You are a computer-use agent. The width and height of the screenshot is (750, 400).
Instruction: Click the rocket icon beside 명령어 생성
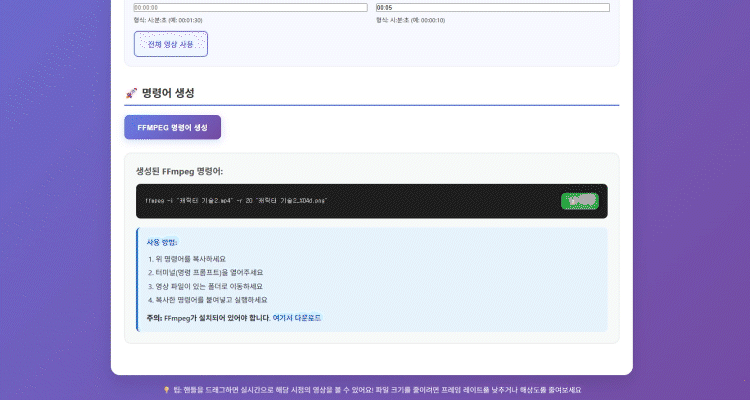tap(131, 93)
